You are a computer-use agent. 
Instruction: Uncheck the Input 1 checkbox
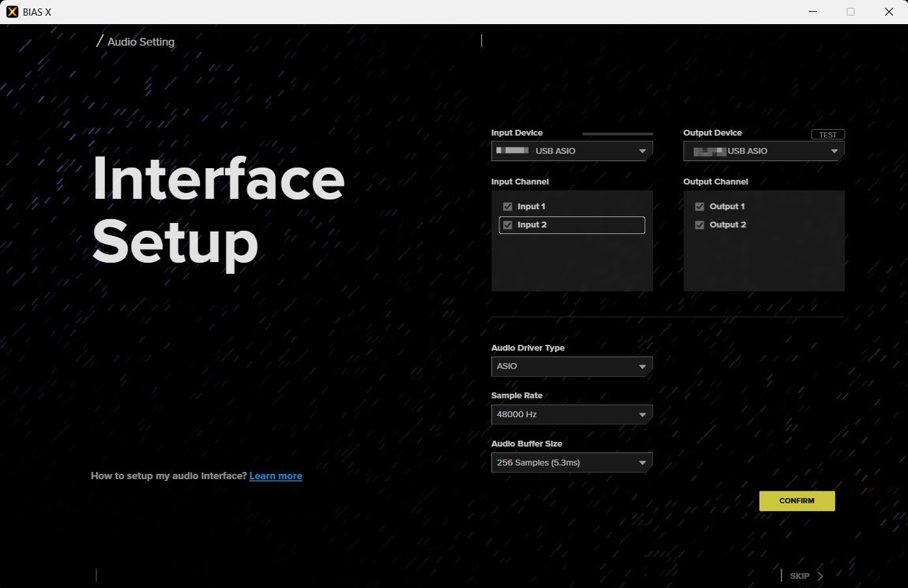(x=508, y=207)
